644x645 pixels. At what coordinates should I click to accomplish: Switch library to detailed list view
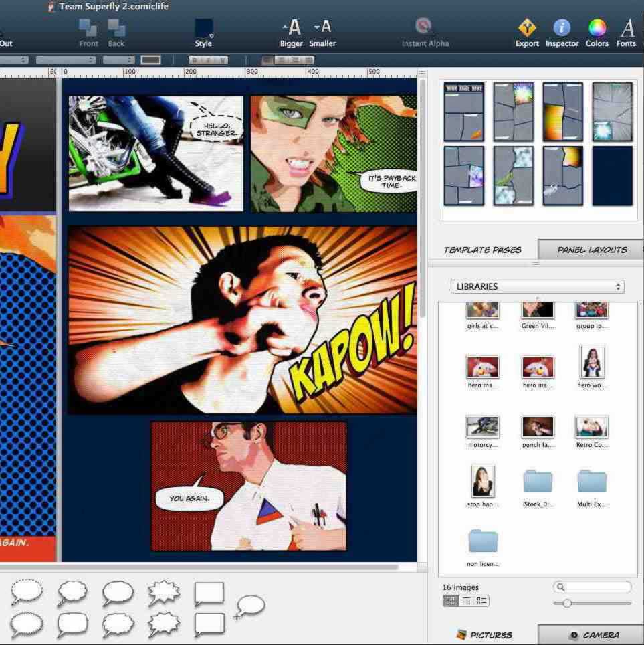click(x=481, y=602)
